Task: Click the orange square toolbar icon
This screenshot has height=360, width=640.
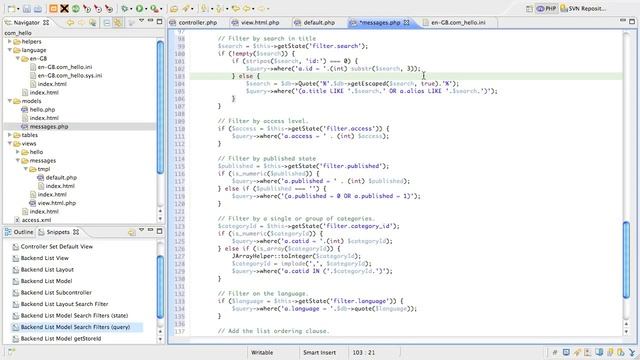Action: (53, 9)
